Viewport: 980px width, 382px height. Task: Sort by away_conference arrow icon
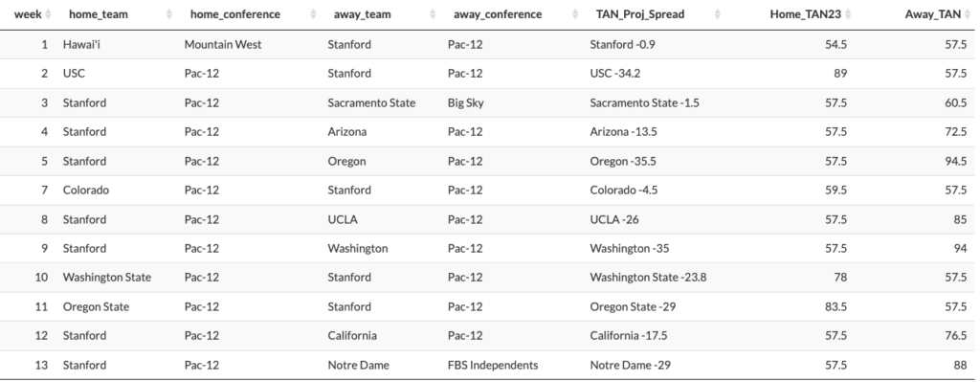[575, 14]
